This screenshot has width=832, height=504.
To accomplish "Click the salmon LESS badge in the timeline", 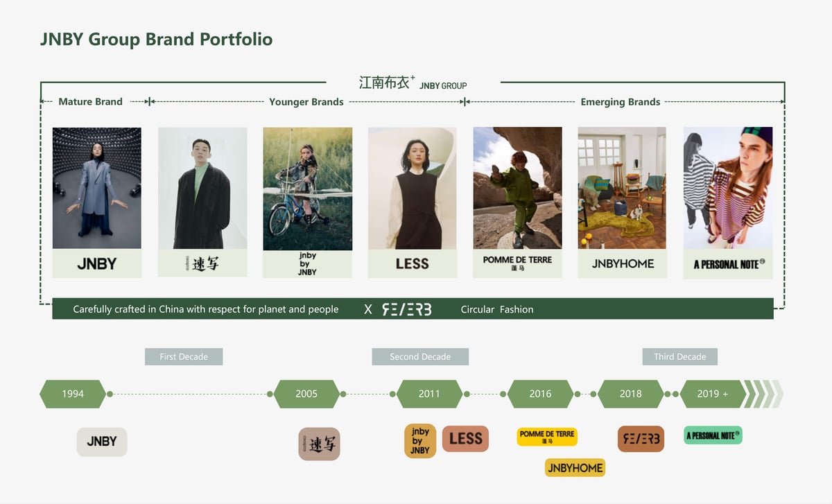I will [x=466, y=438].
